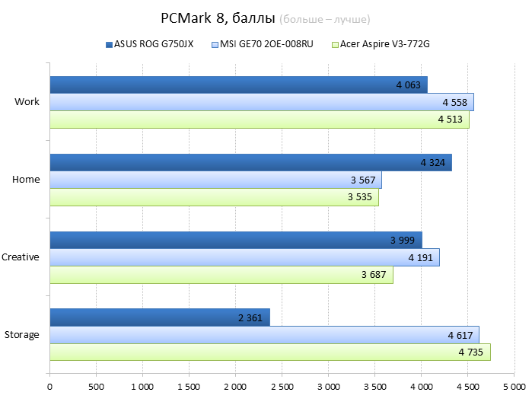The width and height of the screenshot is (532, 405).
Task: Click the Home category axis label
Action: click(x=26, y=180)
